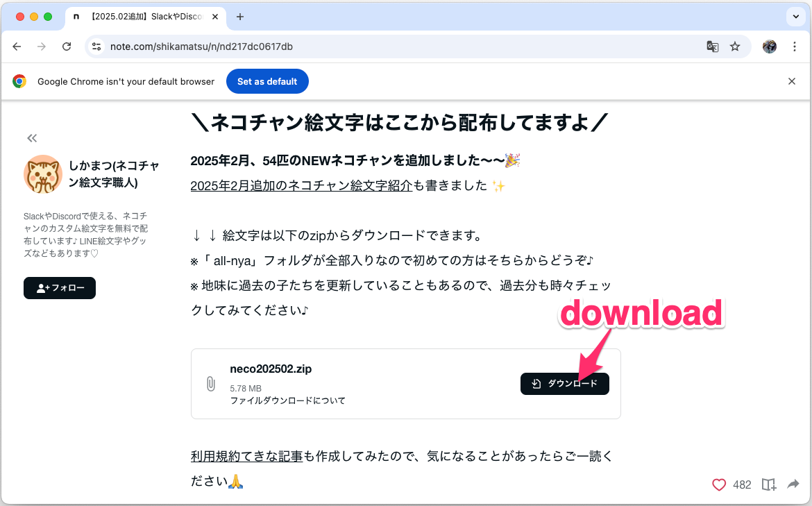Open Chrome profile avatar

[x=769, y=47]
